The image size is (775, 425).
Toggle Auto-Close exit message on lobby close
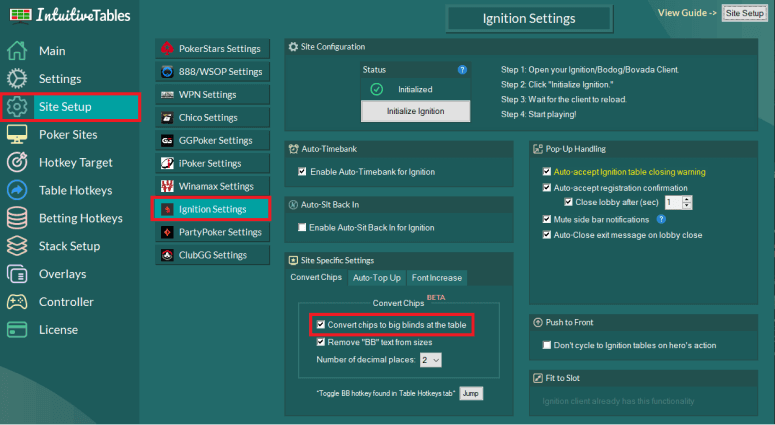coord(547,235)
